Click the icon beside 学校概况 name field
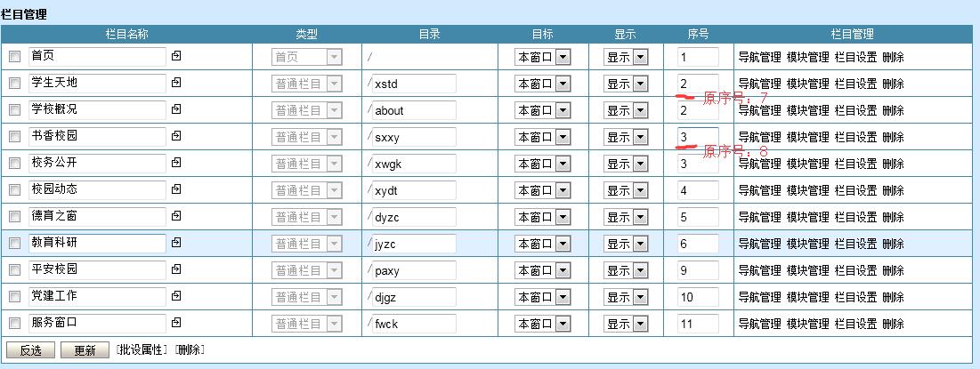The width and height of the screenshot is (980, 369). tap(176, 110)
